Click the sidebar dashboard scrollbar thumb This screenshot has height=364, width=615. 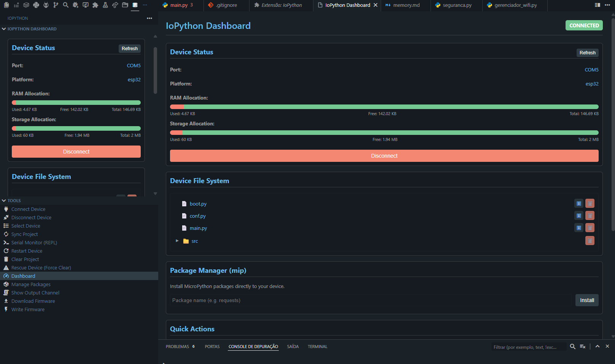pos(155,70)
